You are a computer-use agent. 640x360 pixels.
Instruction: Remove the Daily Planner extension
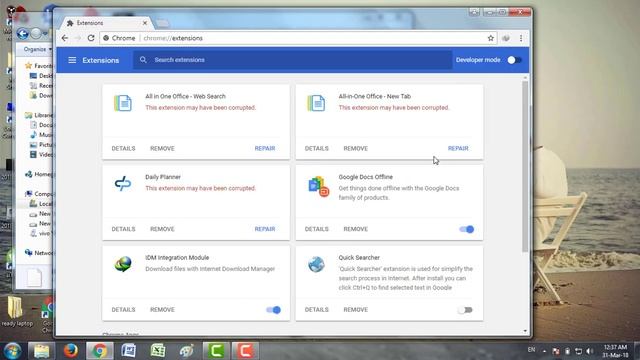coord(162,229)
